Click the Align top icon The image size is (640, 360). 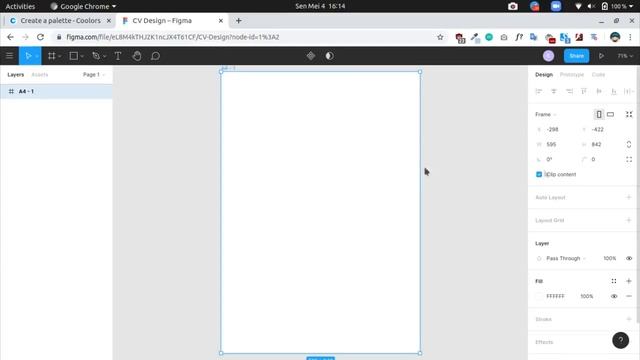click(x=584, y=91)
